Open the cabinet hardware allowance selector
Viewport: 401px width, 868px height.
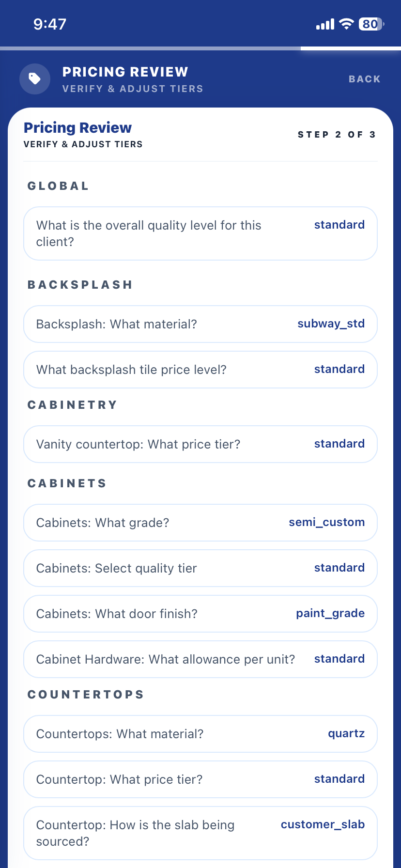click(200, 659)
